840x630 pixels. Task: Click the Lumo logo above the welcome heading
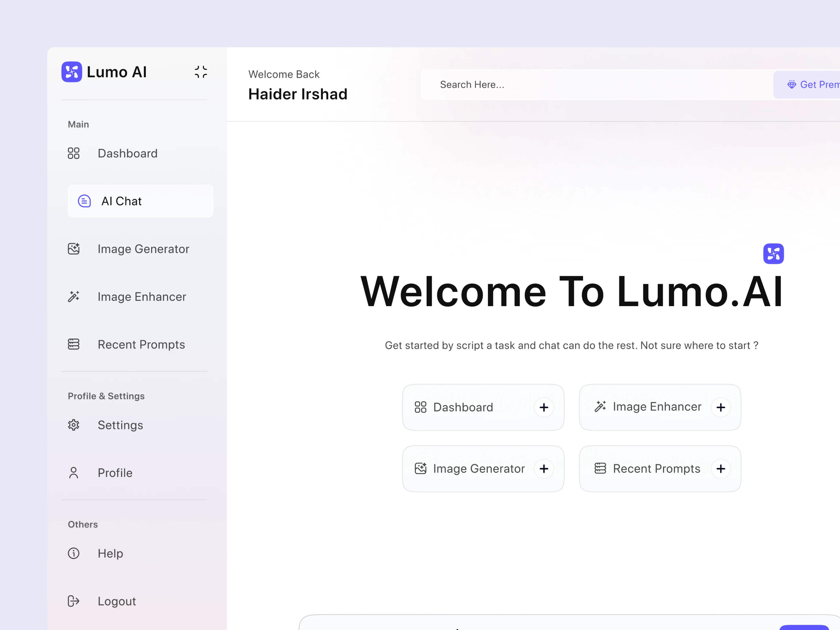(x=773, y=254)
